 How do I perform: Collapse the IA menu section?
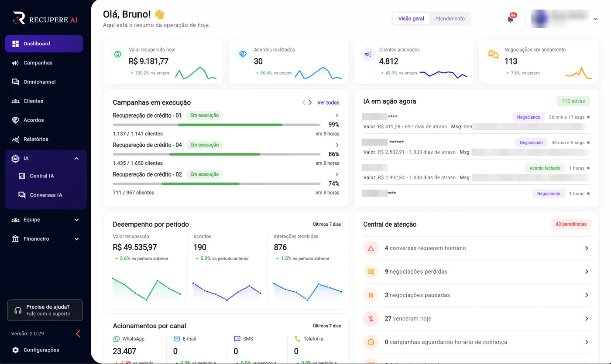click(77, 159)
